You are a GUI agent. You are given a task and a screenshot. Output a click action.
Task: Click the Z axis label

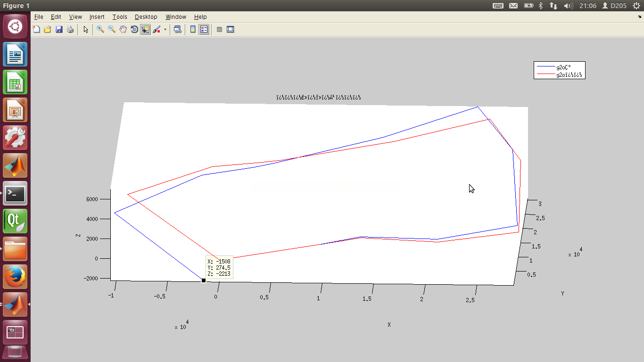pos(78,234)
